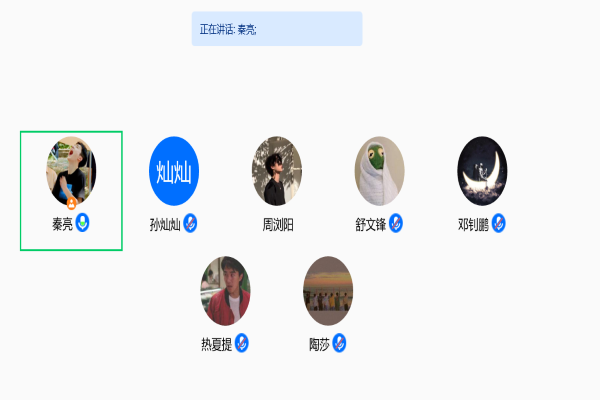Click the name label 热夏提
Screen dimensions: 600x400
[217, 344]
